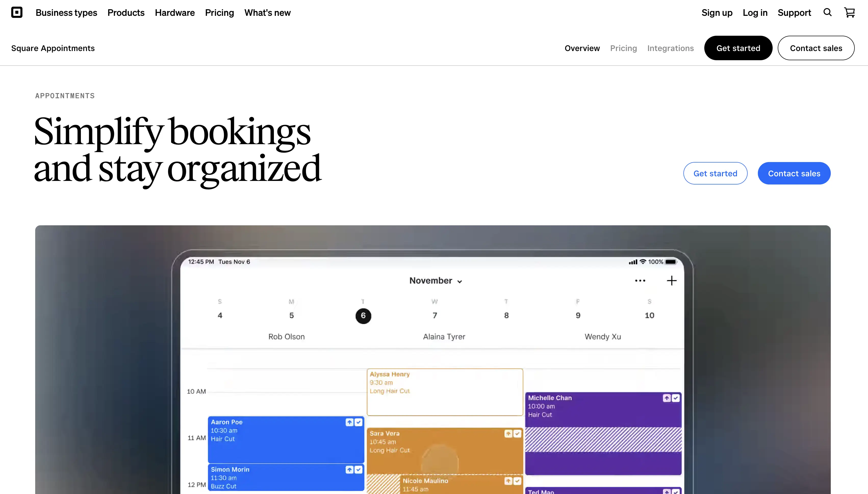Click the APPOINTMENTS eyebrow label
The height and width of the screenshot is (494, 868).
click(65, 96)
